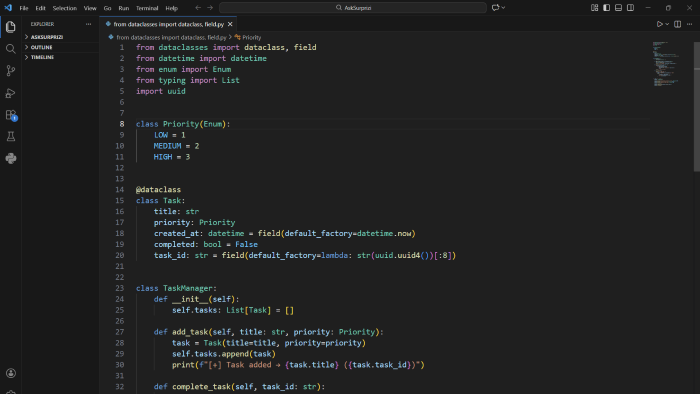700x394 pixels.
Task: Open the Accounts icon
Action: point(11,373)
